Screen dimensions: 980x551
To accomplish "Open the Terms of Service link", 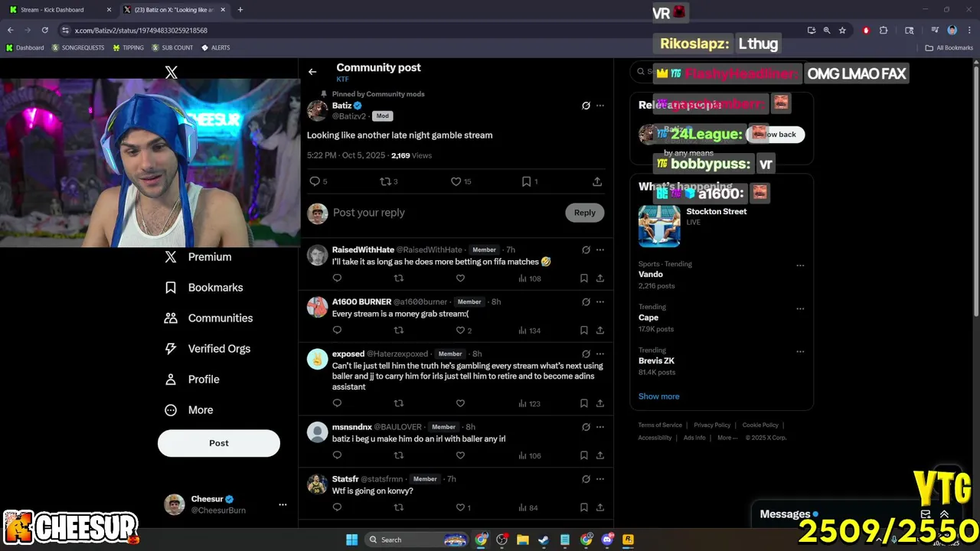I will pyautogui.click(x=660, y=425).
